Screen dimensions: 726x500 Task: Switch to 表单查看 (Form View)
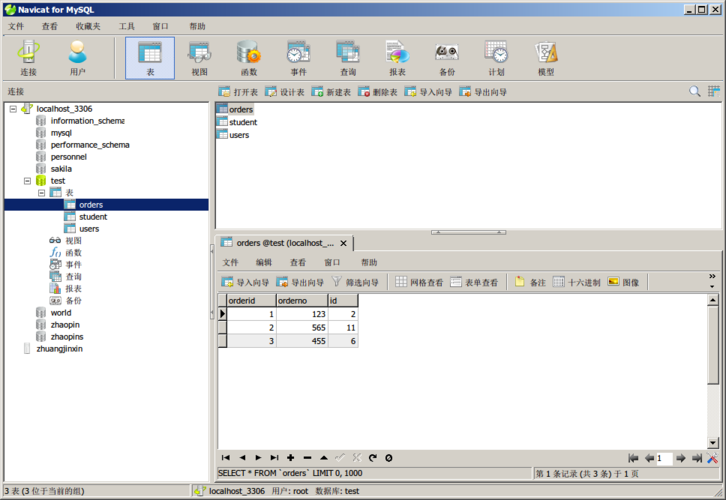click(x=474, y=282)
